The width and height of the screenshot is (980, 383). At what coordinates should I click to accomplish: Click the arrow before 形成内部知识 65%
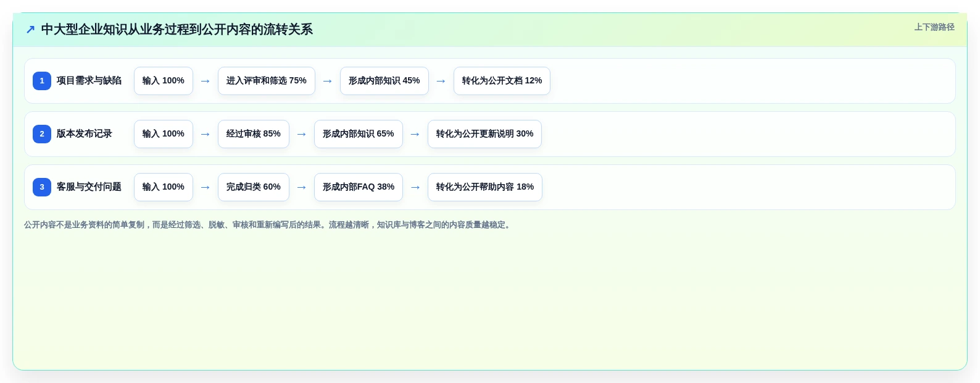(302, 134)
